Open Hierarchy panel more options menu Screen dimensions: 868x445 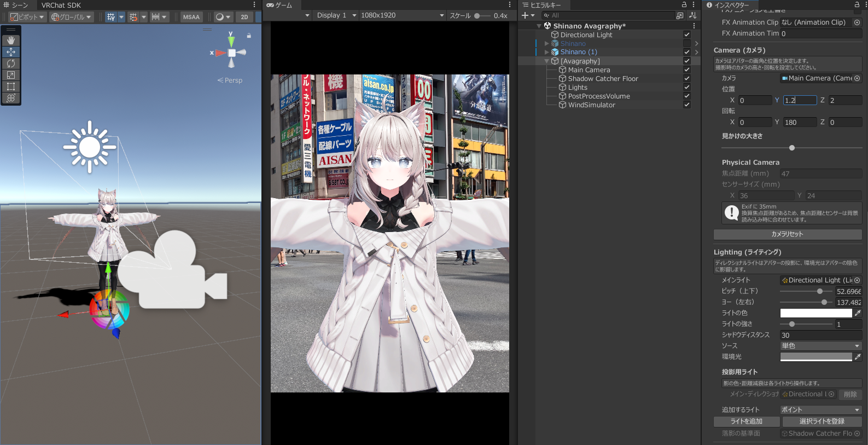pos(694,4)
